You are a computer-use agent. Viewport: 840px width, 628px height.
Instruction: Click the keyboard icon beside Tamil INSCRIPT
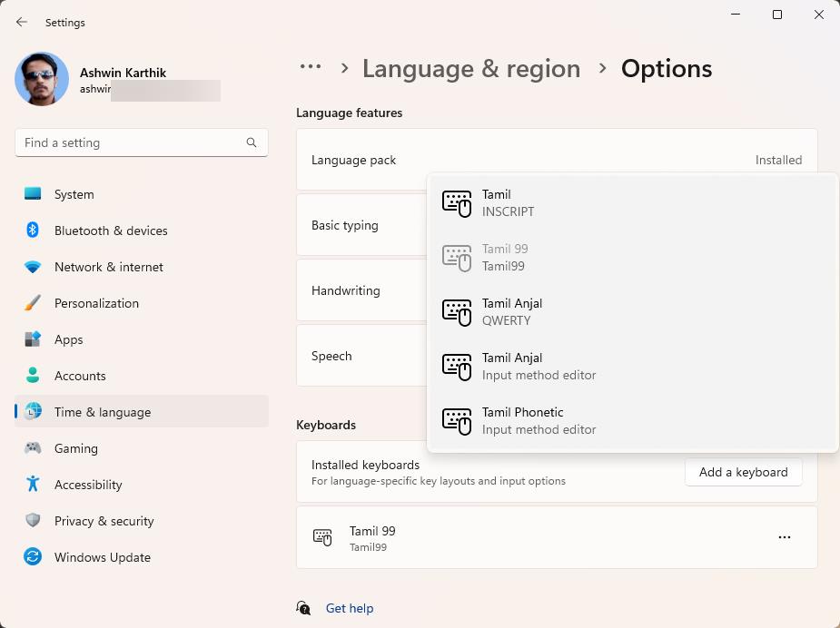tap(457, 204)
